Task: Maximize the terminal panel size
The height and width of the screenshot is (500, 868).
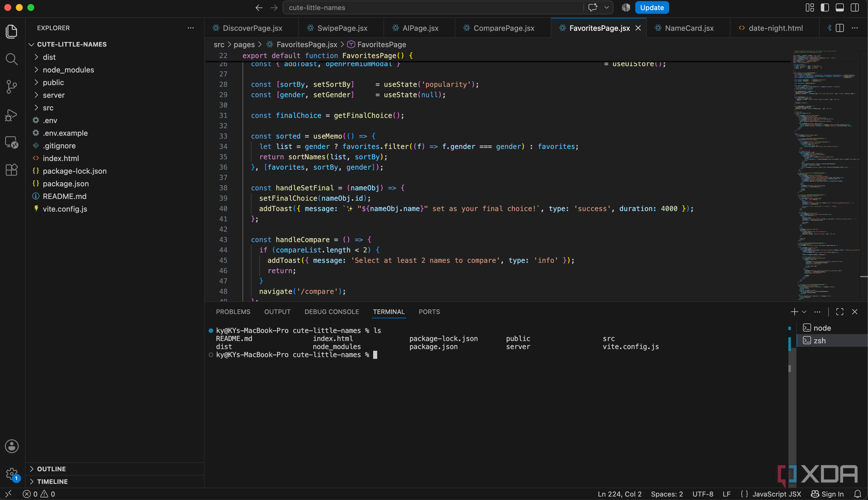Action: (x=840, y=311)
